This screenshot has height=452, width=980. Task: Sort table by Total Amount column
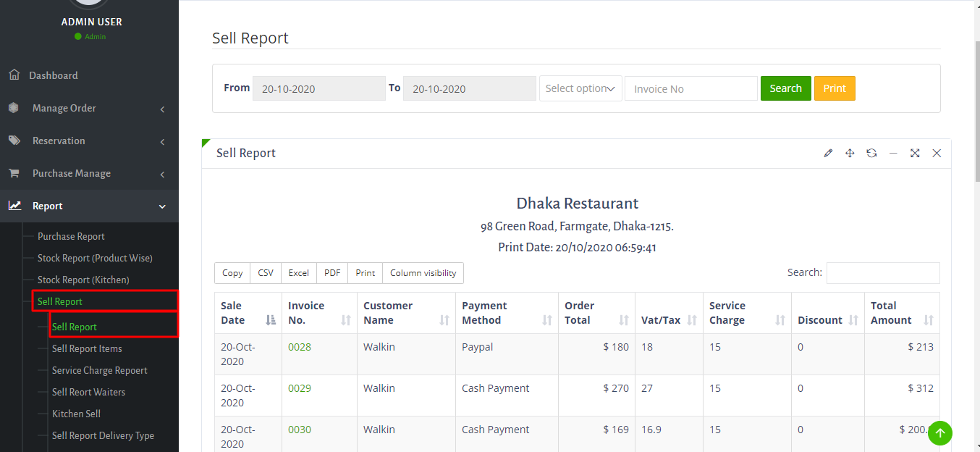[901, 313]
